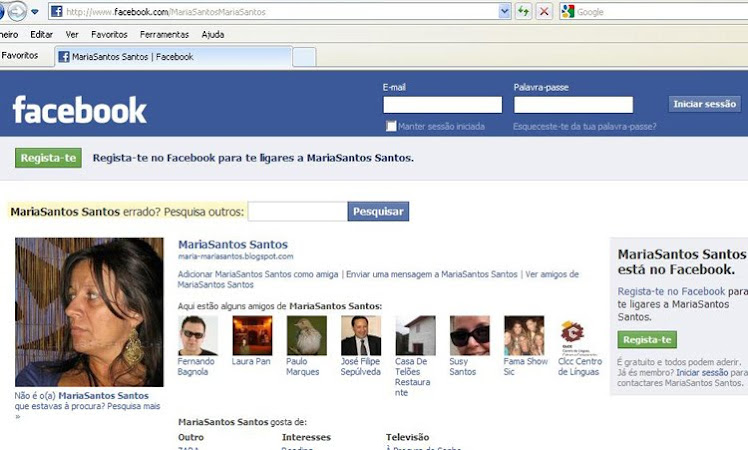
Task: Click the Iniciar sessão button
Action: tap(705, 104)
